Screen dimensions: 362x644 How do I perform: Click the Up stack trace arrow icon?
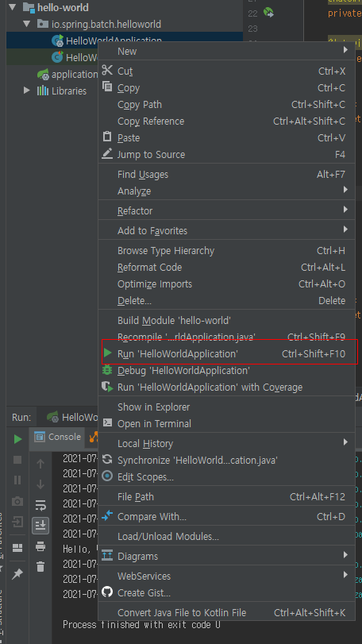(40, 464)
